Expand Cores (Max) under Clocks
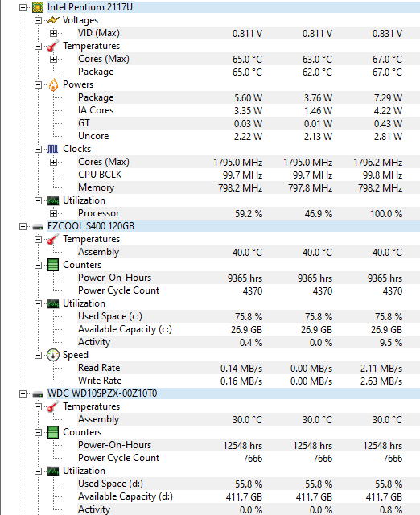Viewport: 420px width, 515px height. (53, 162)
